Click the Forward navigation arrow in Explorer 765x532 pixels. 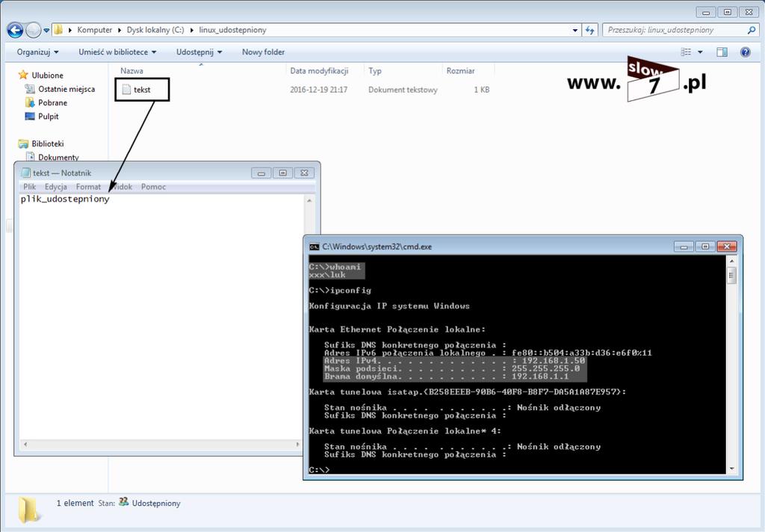coord(33,30)
